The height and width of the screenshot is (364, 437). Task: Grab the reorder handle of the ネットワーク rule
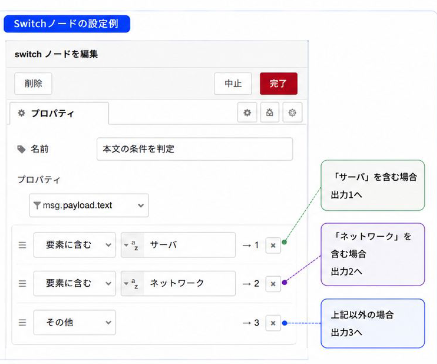coord(22,284)
